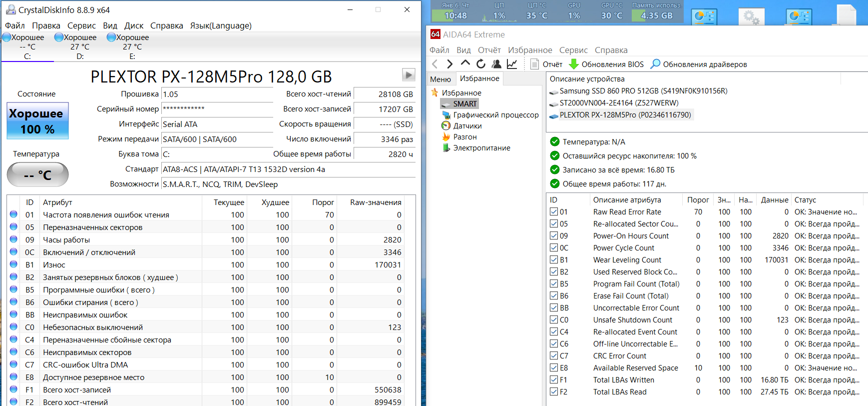Click the Описание атрибута column header in AIDA64
868x406 pixels.
(x=636, y=199)
